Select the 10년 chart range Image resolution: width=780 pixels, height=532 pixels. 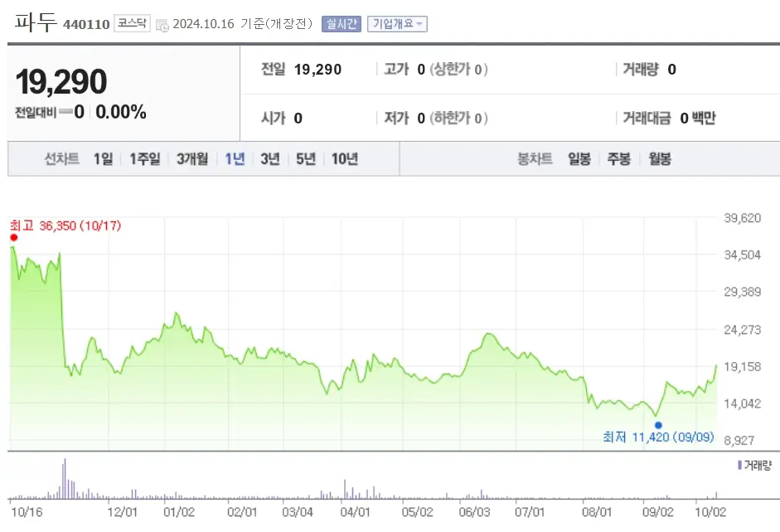tap(344, 158)
